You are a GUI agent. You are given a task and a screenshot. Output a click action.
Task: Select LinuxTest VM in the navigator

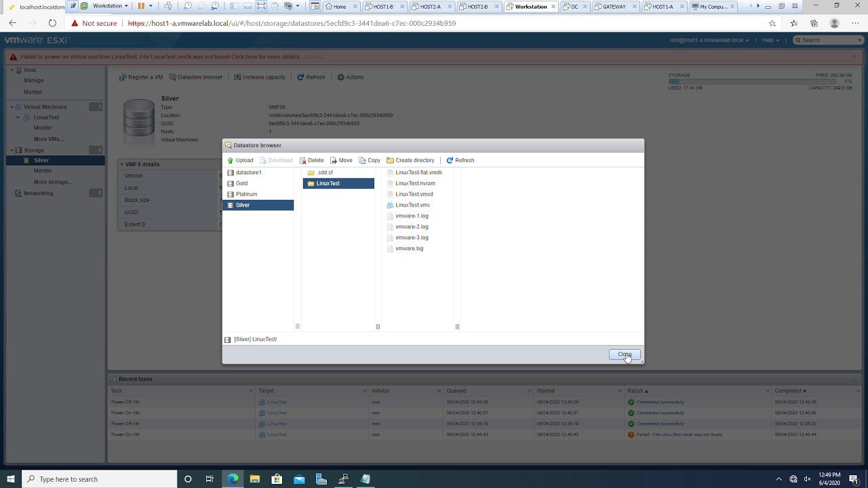(46, 117)
